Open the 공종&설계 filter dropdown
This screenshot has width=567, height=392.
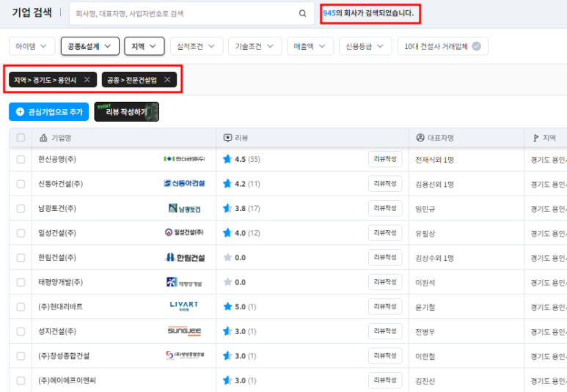click(x=90, y=46)
